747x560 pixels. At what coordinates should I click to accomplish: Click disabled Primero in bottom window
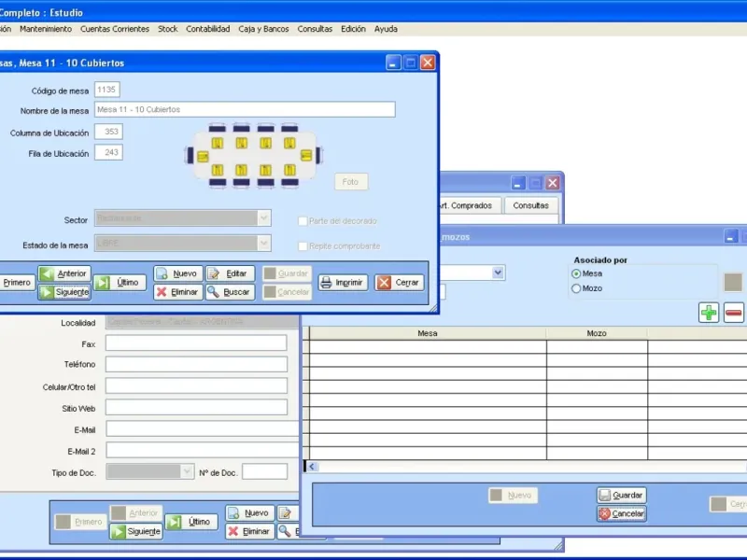81,522
